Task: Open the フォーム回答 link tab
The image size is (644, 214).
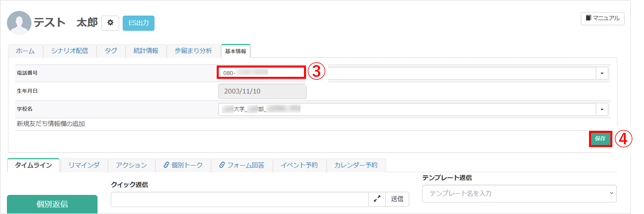Action: pyautogui.click(x=241, y=165)
